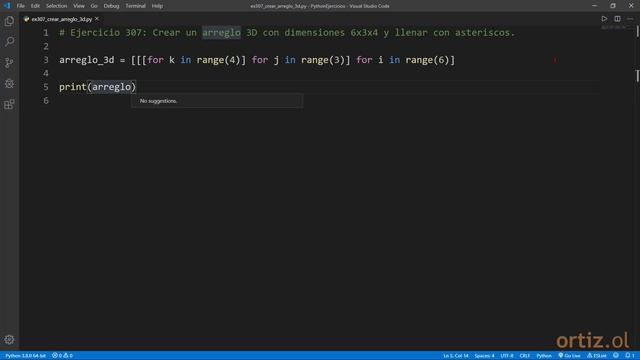Open the notifications bell in status bar
Screen dimensions: 640x360
(630, 356)
